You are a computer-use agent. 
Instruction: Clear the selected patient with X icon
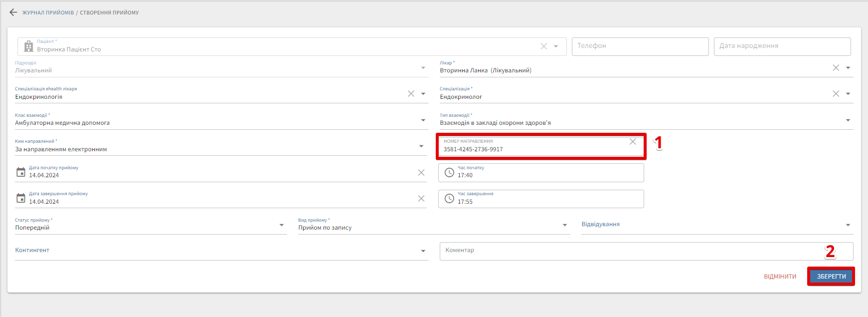(543, 46)
